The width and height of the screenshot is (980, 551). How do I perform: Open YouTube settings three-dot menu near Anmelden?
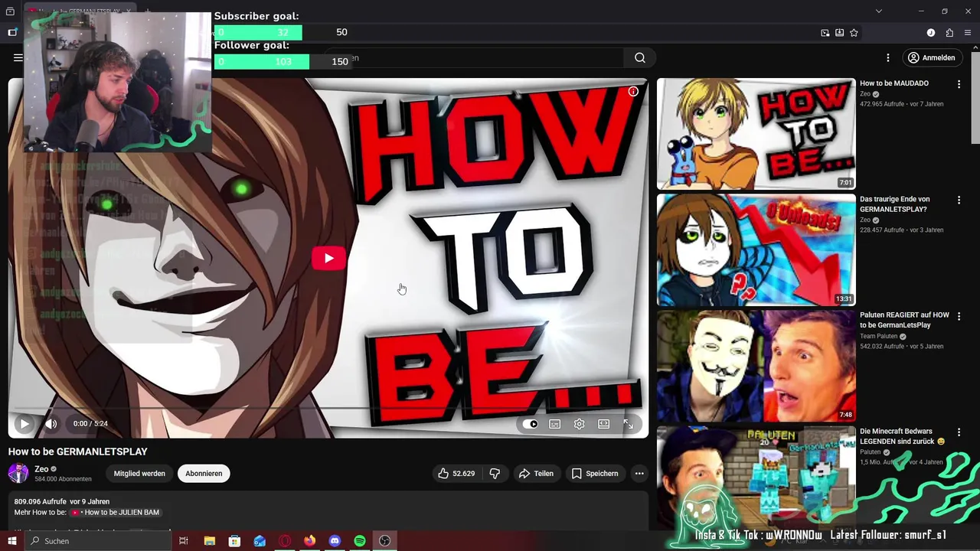click(888, 57)
